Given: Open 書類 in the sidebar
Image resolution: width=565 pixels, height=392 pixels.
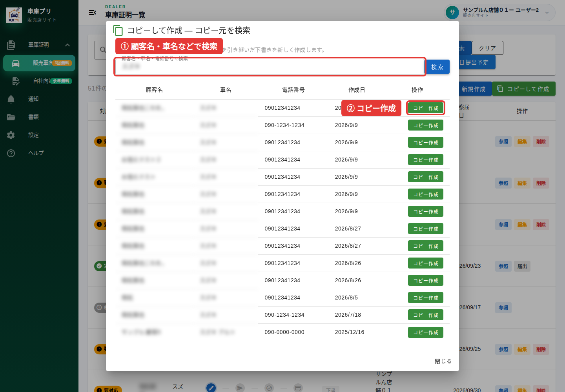Looking at the screenshot, I should tap(39, 117).
